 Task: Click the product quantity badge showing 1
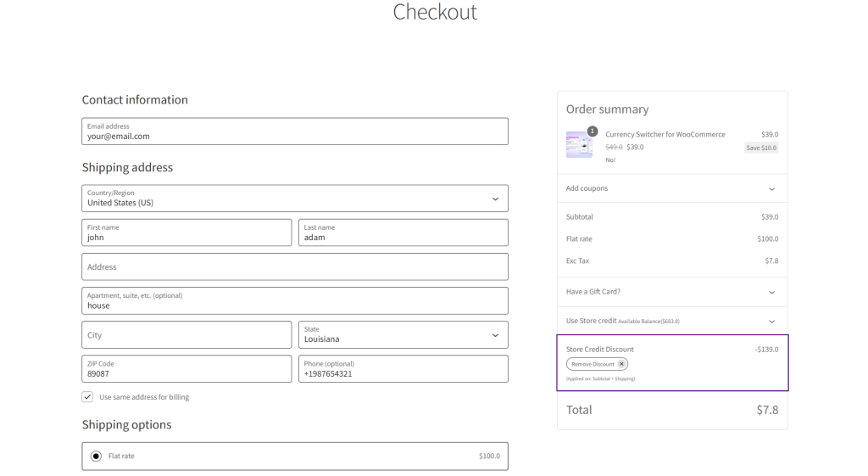click(593, 132)
